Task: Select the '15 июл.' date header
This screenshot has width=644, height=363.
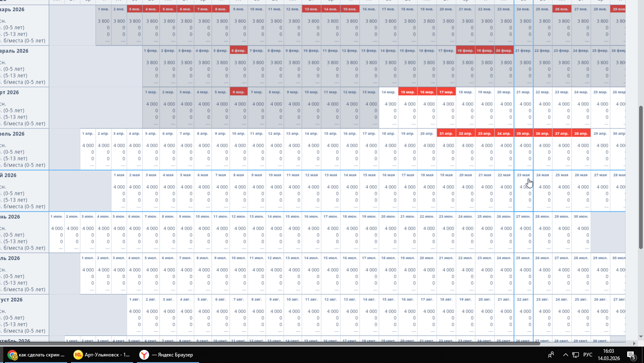Action: (331, 258)
